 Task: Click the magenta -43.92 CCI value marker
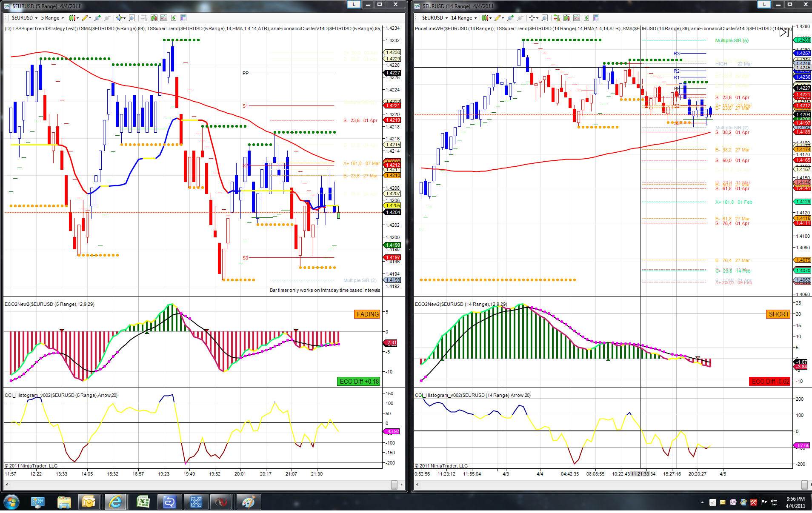point(392,431)
